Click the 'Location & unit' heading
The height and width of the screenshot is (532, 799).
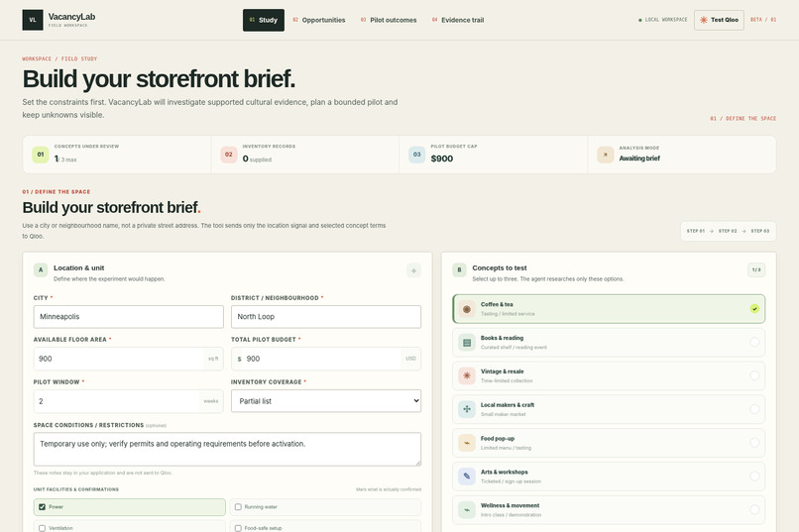pyautogui.click(x=79, y=267)
